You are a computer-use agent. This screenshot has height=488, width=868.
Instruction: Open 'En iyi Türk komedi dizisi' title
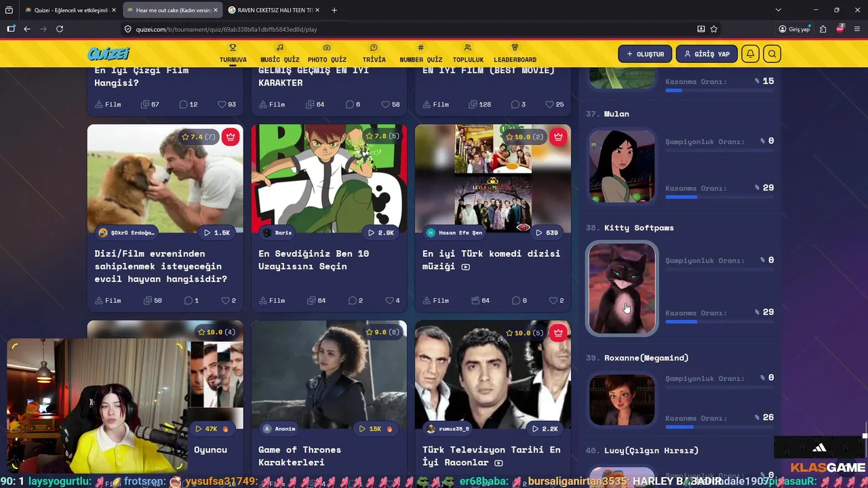tap(491, 260)
